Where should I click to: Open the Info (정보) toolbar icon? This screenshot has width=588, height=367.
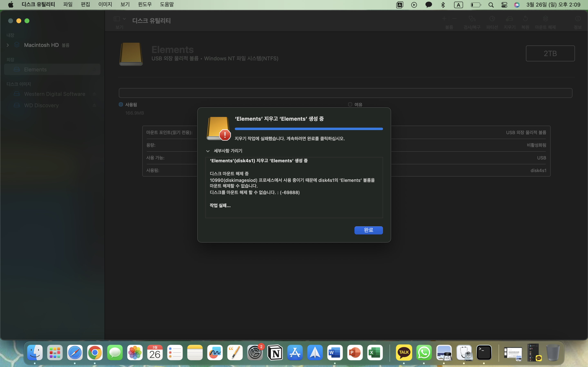click(578, 19)
